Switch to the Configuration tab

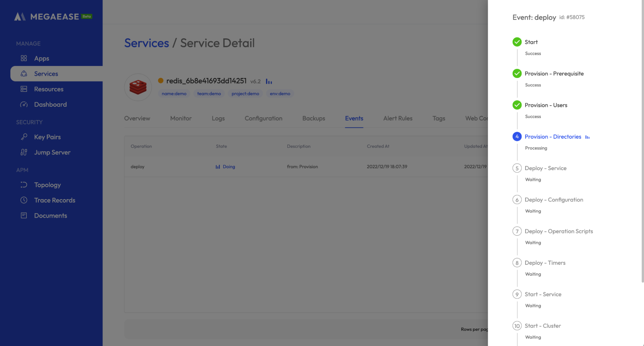263,118
